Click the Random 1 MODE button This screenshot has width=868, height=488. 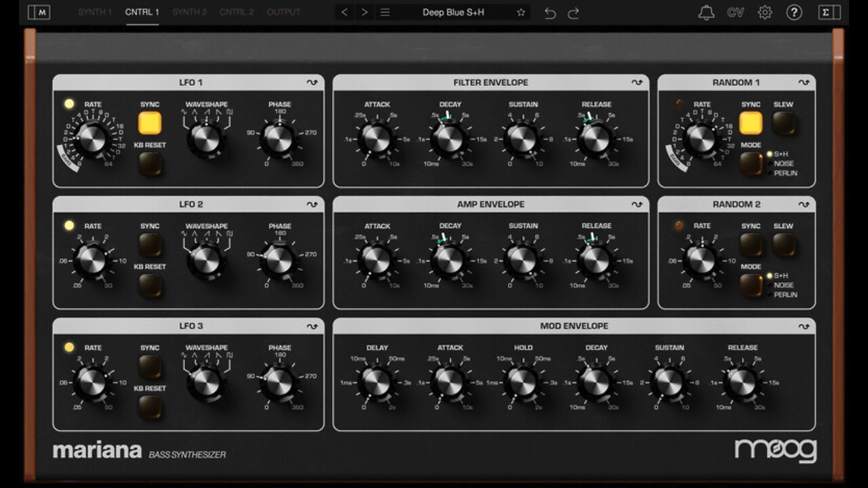(x=751, y=163)
